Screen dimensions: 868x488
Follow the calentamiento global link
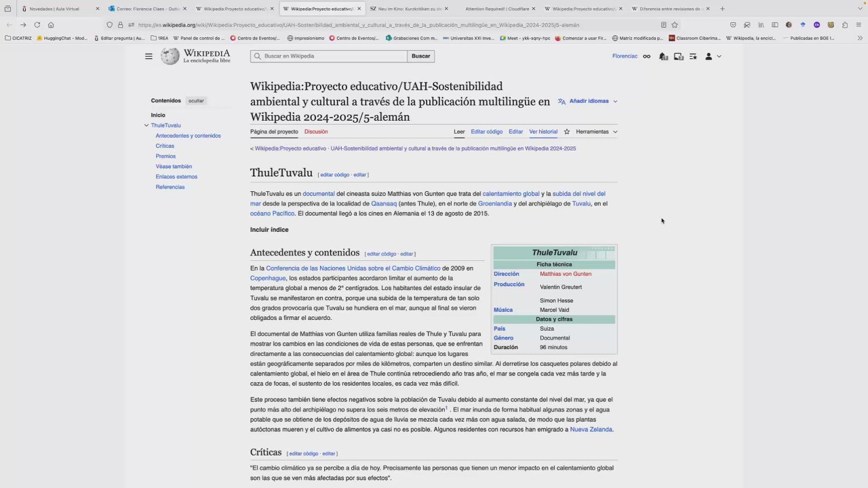[x=511, y=194]
